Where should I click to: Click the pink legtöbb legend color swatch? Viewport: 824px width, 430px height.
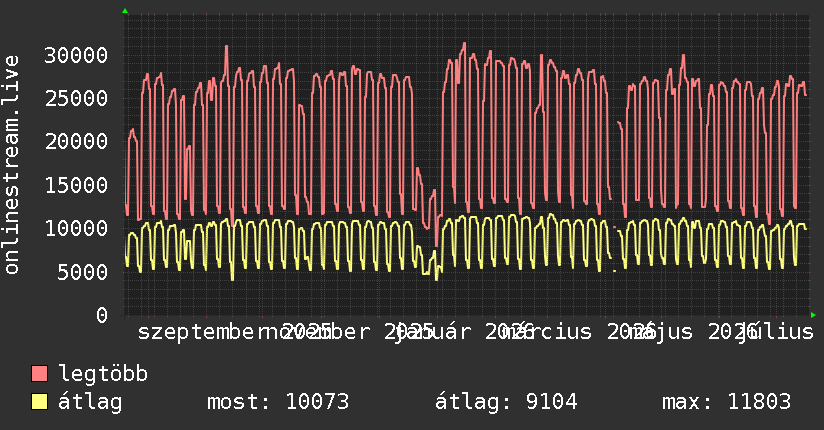point(39,373)
